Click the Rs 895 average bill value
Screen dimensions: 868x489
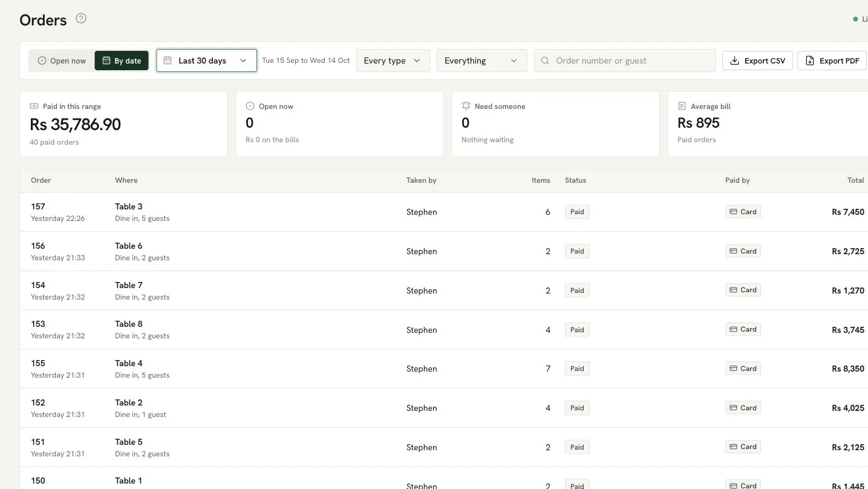click(699, 123)
